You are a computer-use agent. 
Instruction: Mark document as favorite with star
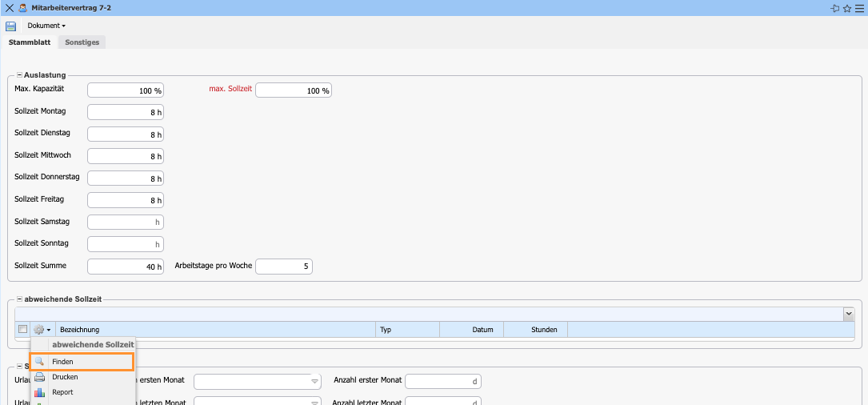tap(846, 8)
